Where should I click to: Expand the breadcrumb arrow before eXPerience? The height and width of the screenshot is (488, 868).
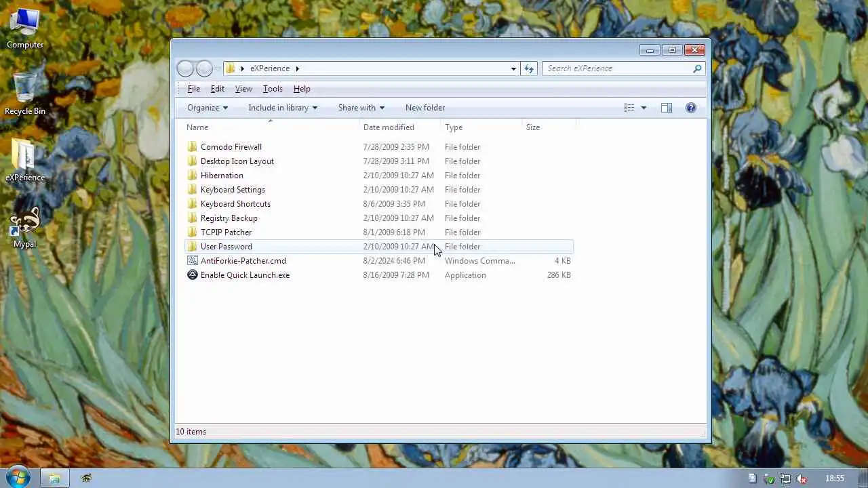point(242,68)
